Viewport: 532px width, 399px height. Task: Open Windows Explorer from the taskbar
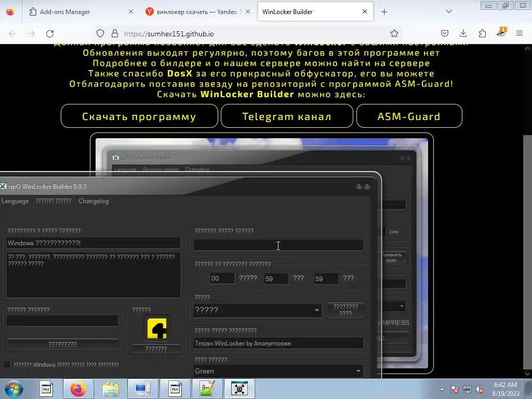click(111, 389)
